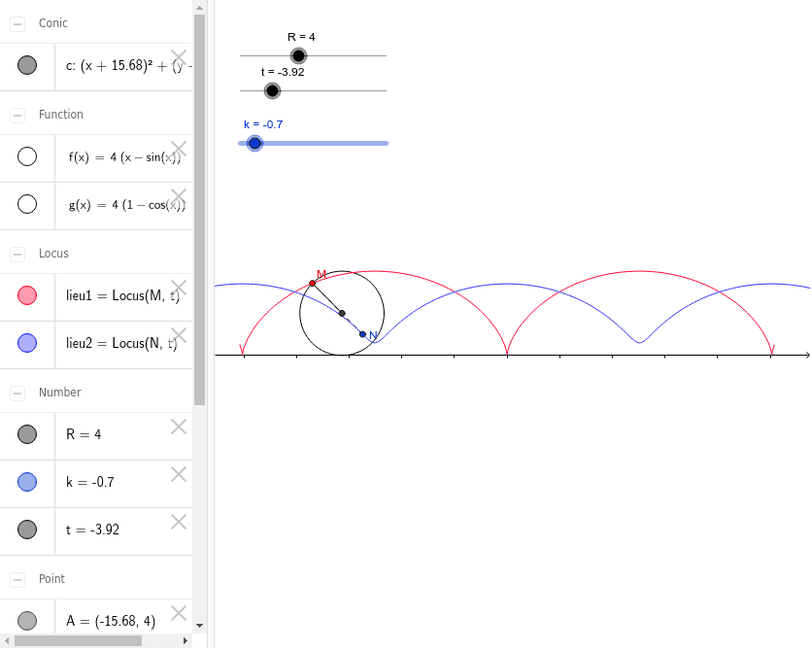Toggle visibility of number R
Viewport: 812px width, 650px height.
point(27,434)
